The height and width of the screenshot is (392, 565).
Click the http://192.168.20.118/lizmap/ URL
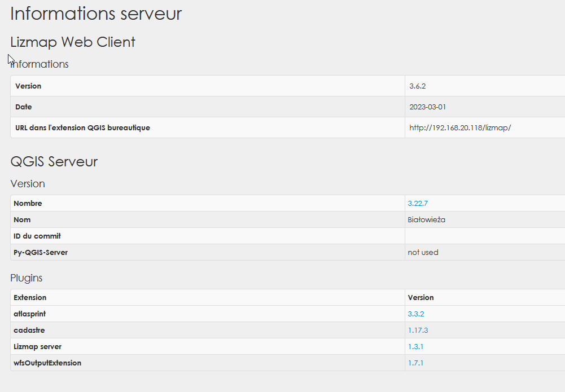[460, 127]
